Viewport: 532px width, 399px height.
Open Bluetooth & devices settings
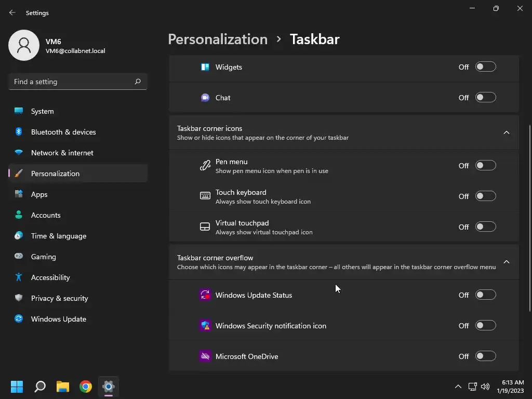click(x=63, y=132)
